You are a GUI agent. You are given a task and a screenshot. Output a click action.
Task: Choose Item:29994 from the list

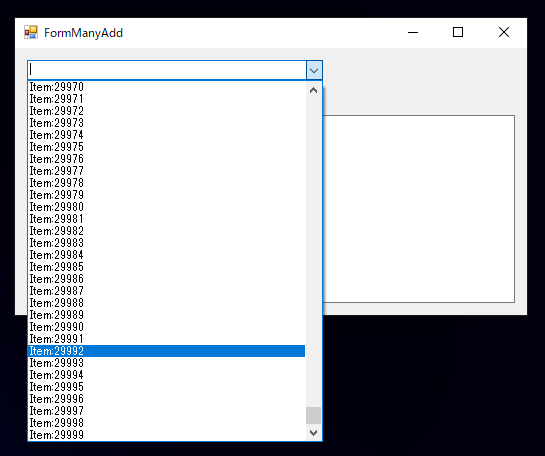coord(166,375)
